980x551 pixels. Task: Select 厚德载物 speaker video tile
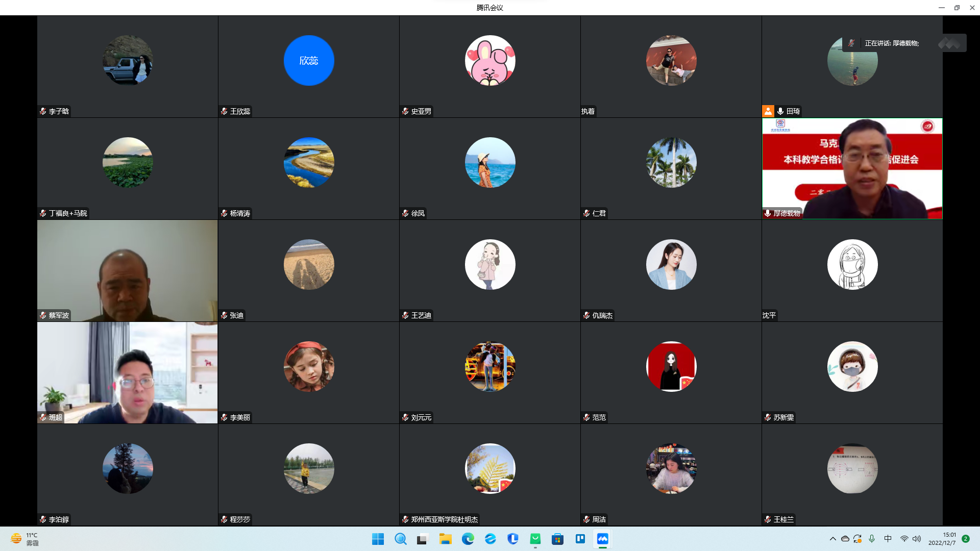click(852, 169)
